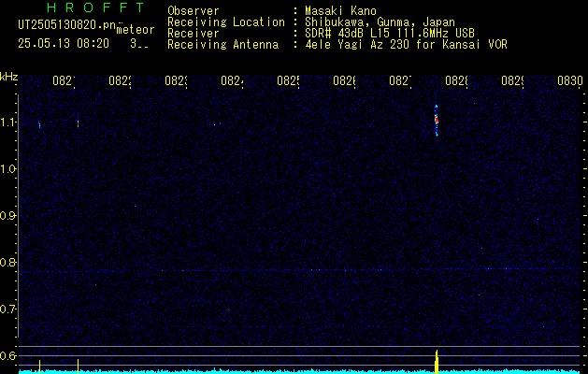This screenshot has height=374, width=588.
Task: Click the 0.8 frequency axis label
Action: (x=7, y=262)
